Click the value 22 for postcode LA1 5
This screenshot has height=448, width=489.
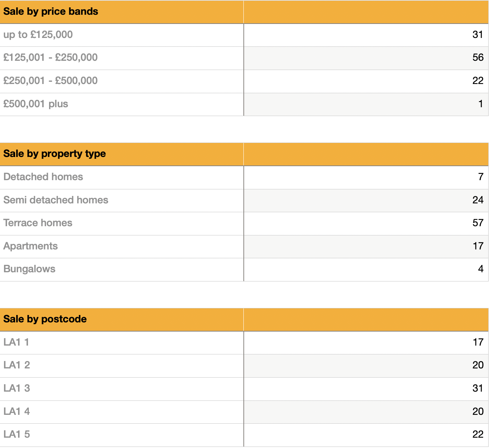pos(478,434)
